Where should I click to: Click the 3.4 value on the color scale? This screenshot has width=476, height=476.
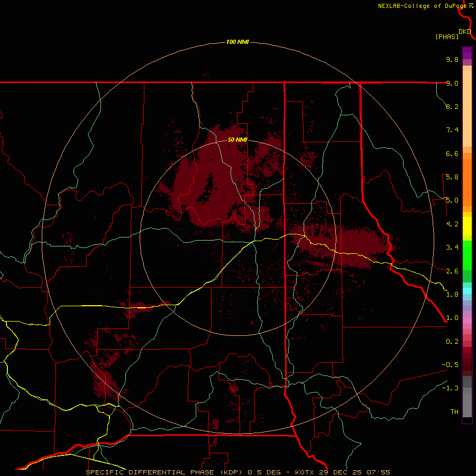click(x=452, y=248)
